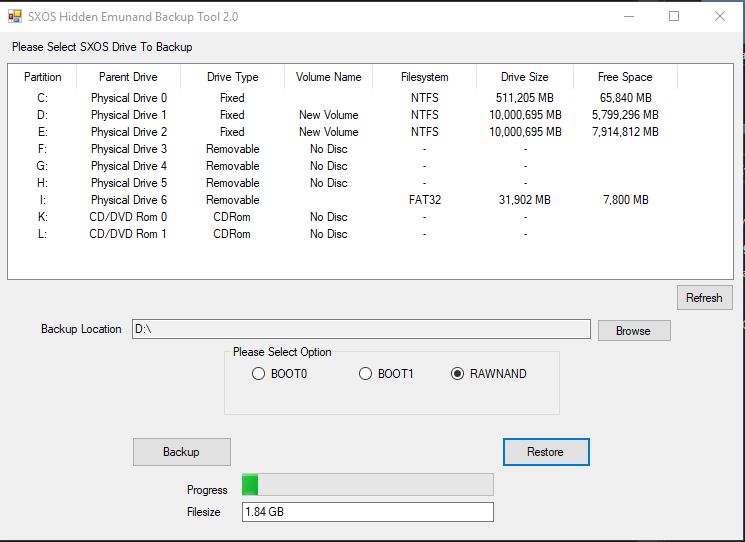
Task: Sort by the Drive Size column header
Action: tap(525, 77)
